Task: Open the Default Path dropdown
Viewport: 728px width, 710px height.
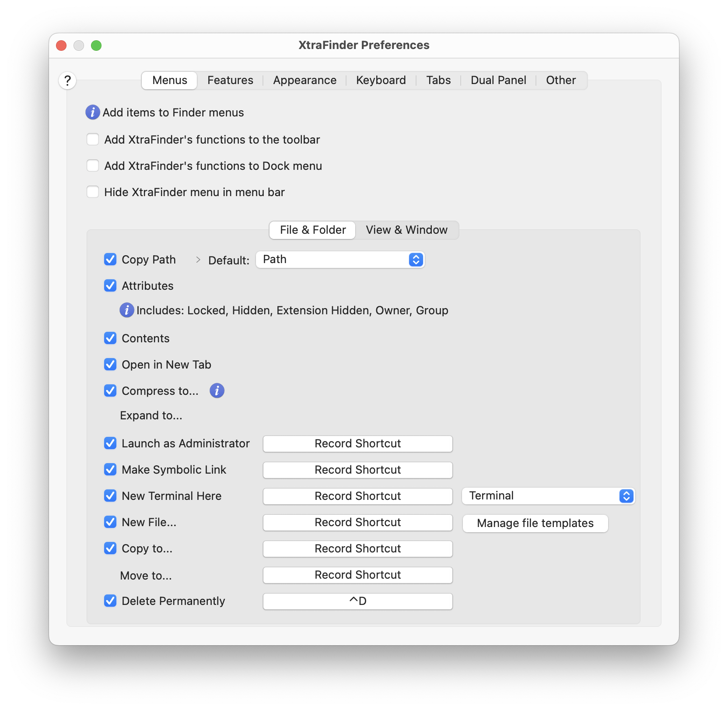Action: tap(340, 260)
